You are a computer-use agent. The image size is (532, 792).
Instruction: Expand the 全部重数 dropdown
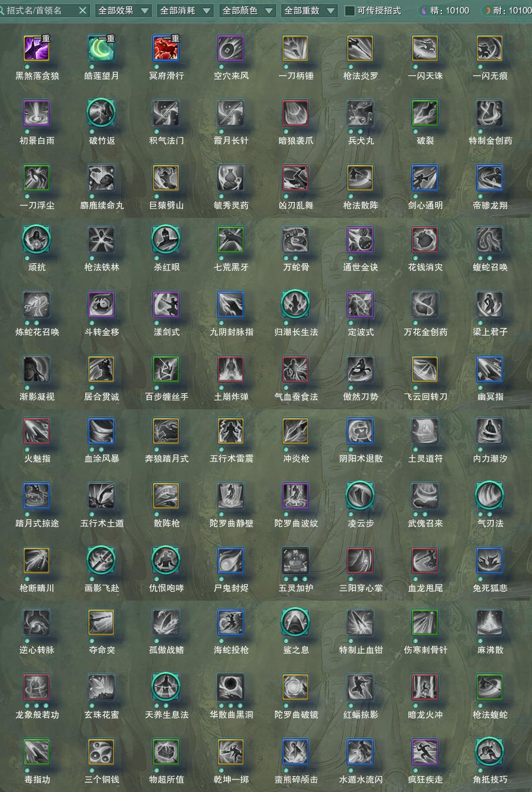309,11
